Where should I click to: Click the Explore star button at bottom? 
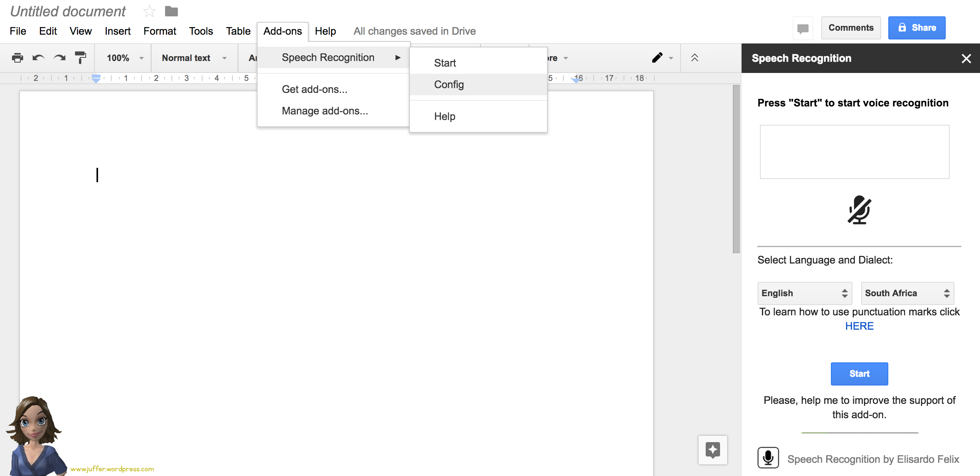click(x=712, y=450)
